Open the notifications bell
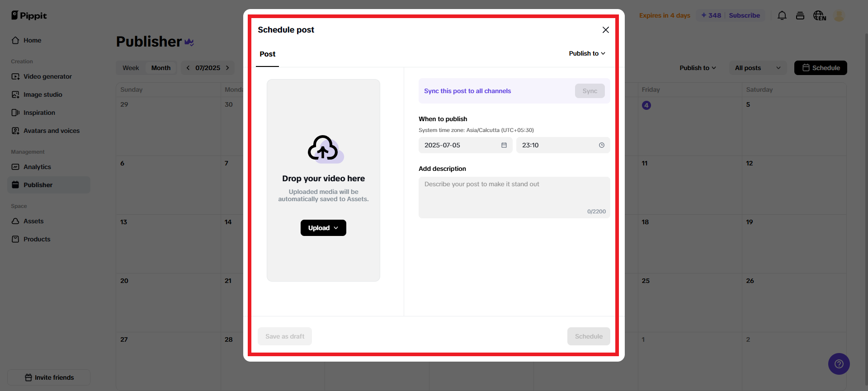The width and height of the screenshot is (868, 391). tap(782, 15)
